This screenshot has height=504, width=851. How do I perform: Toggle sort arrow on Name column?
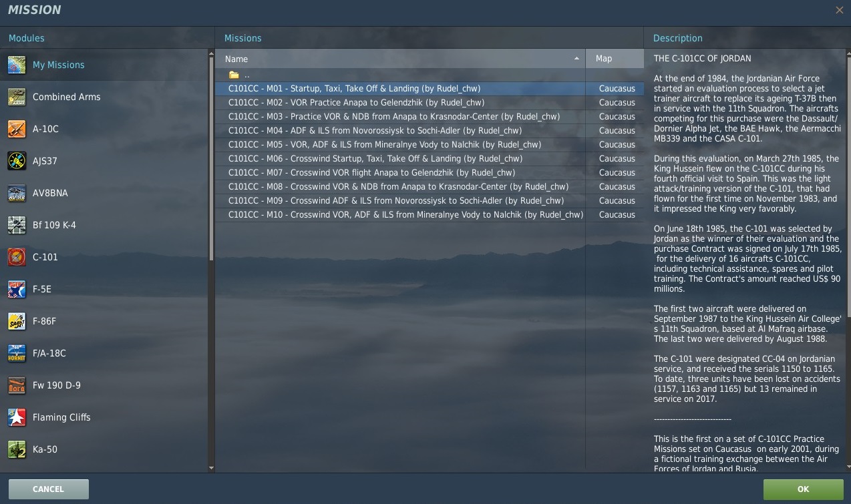pos(576,59)
